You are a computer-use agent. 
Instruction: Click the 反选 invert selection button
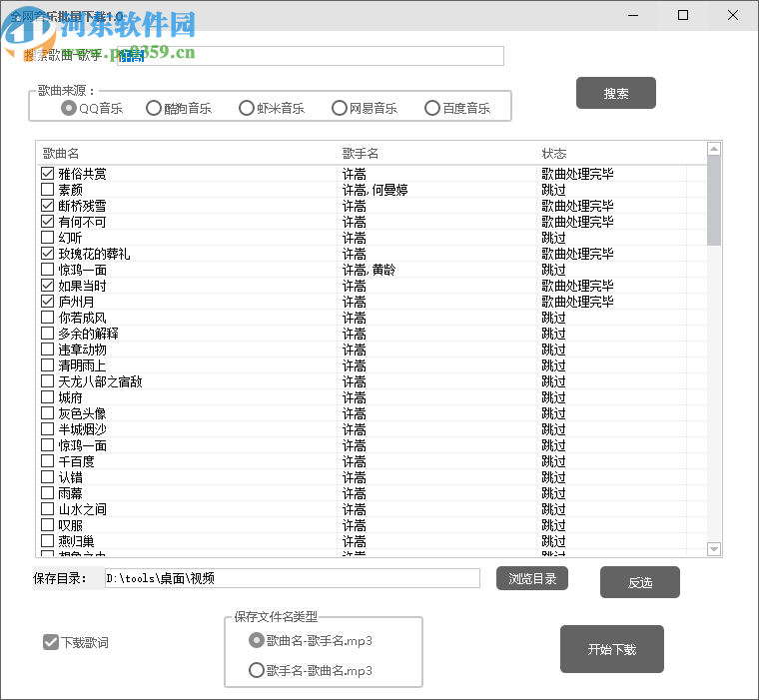click(x=639, y=582)
